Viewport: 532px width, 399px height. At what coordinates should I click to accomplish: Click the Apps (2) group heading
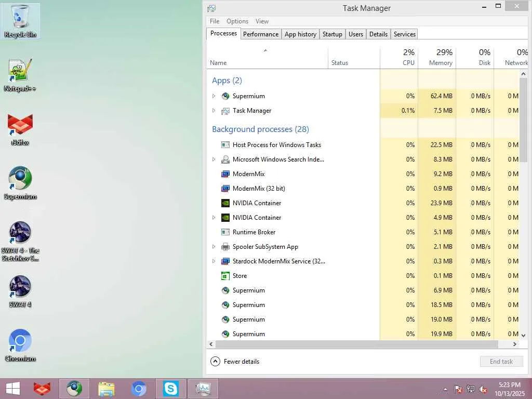tap(227, 81)
